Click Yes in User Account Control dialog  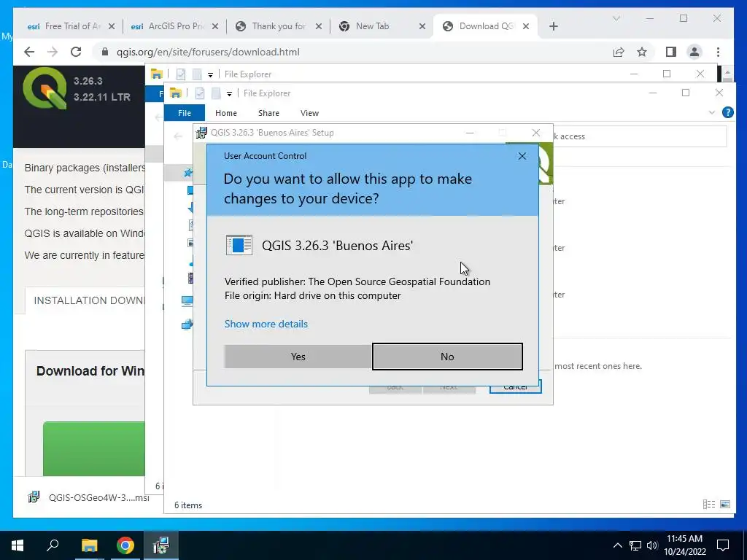298,356
